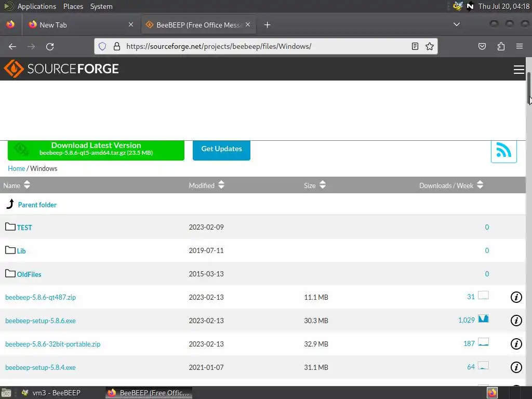The image size is (532, 399).
Task: Select the BeeBEEP Firefox taskbar entry
Action: pyautogui.click(x=149, y=393)
